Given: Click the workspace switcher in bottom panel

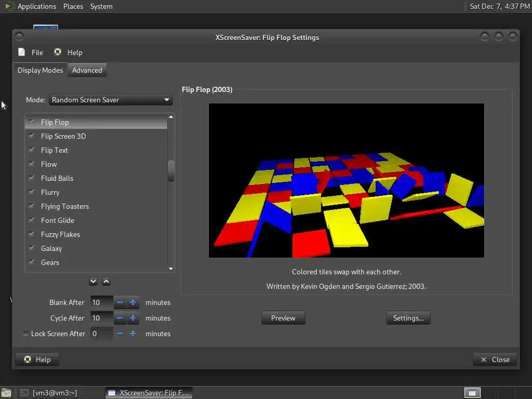Looking at the screenshot, I should (472, 393).
